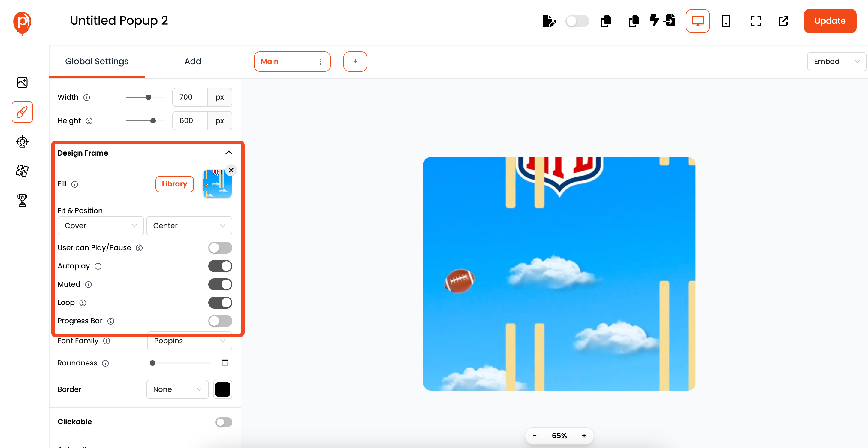The height and width of the screenshot is (448, 868).
Task: Click the Font Family info icon
Action: coord(107,341)
